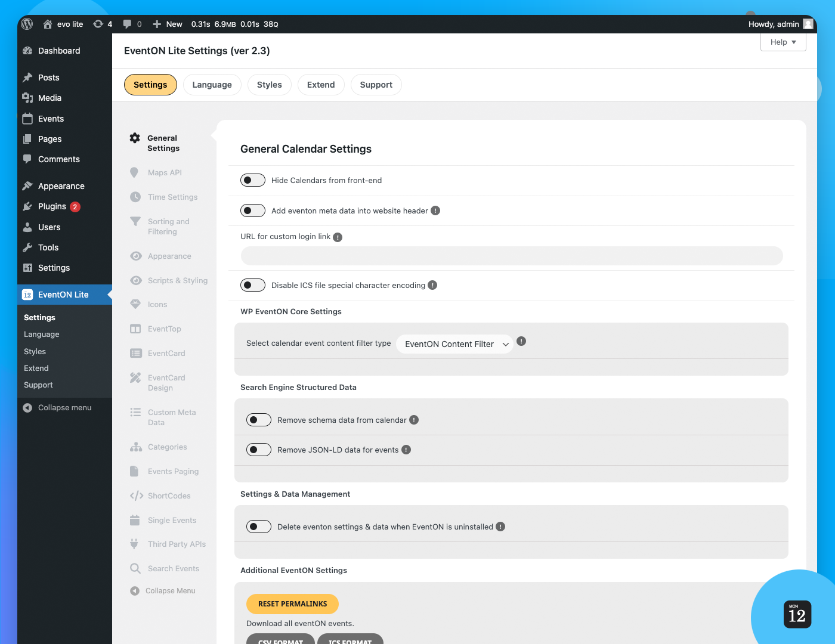
Task: Toggle Add eventon meta data into header
Action: [x=253, y=210]
